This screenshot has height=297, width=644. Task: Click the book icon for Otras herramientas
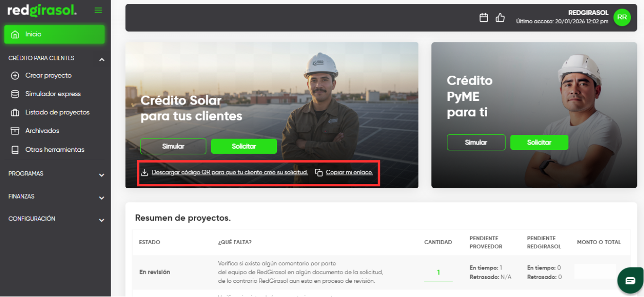coord(15,150)
